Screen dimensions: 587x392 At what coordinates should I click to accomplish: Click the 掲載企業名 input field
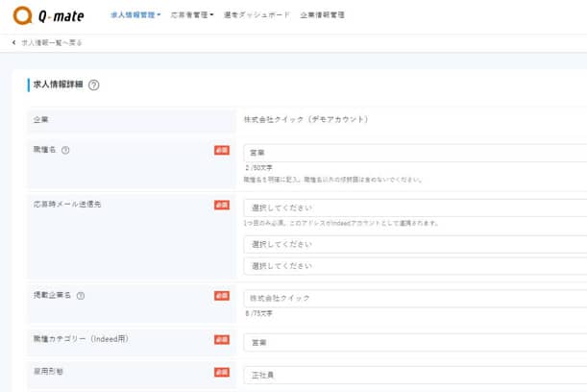click(x=413, y=298)
